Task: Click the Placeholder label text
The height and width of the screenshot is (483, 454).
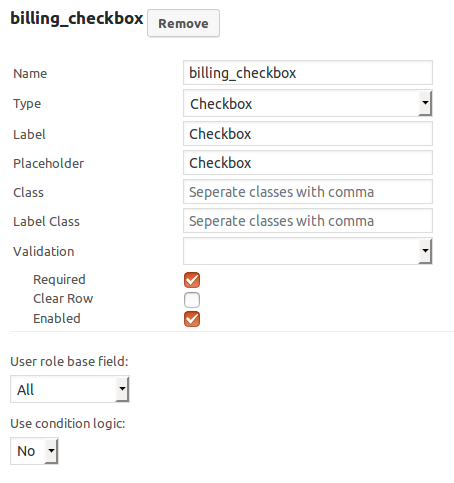Action: (49, 164)
